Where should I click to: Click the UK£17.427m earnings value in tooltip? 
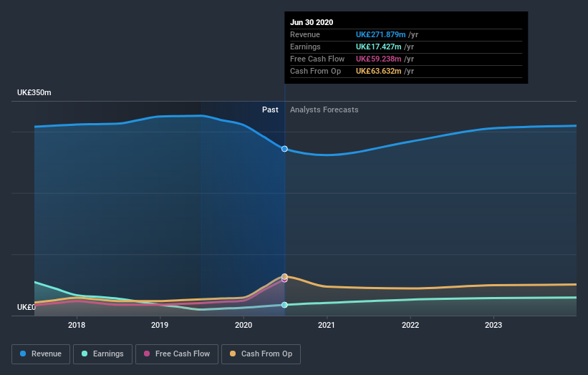pyautogui.click(x=378, y=47)
